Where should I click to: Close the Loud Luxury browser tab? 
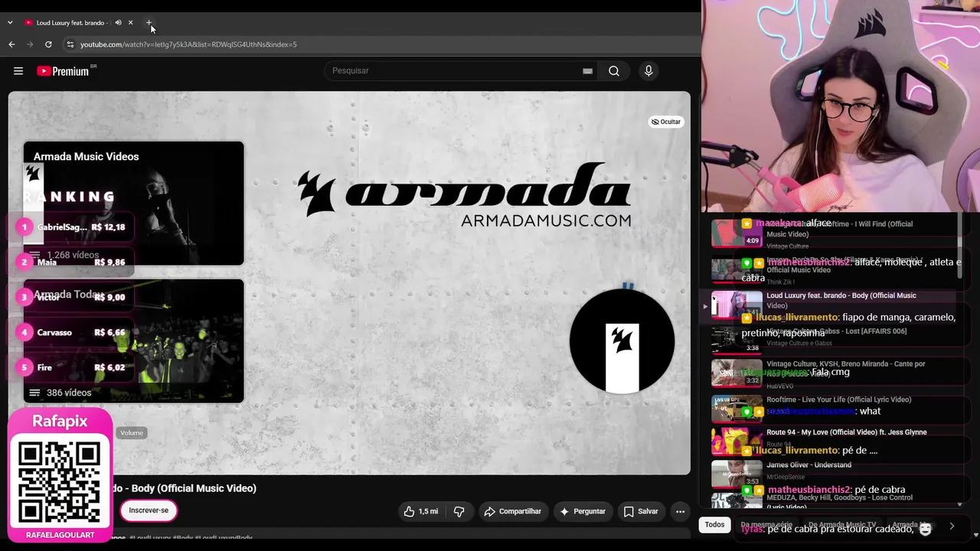pyautogui.click(x=130, y=23)
